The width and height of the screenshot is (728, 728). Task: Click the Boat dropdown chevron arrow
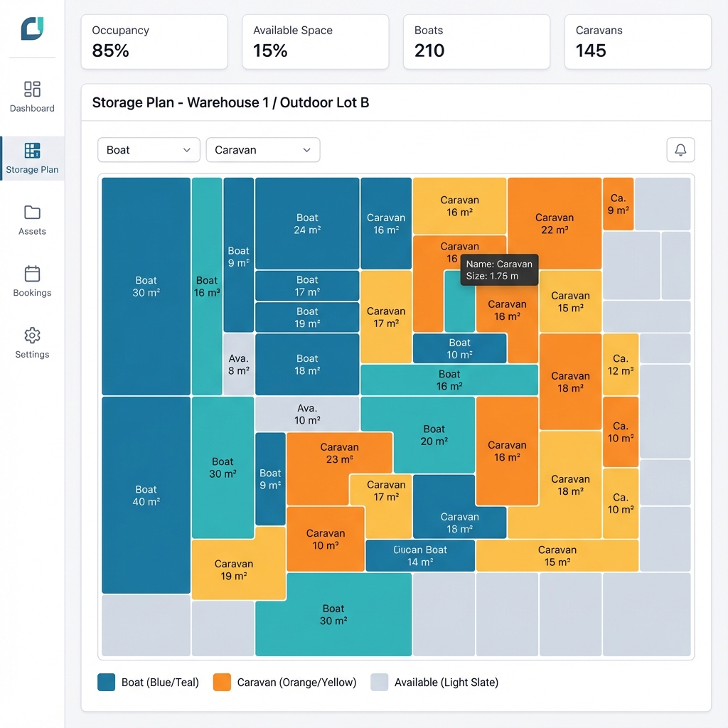click(187, 150)
